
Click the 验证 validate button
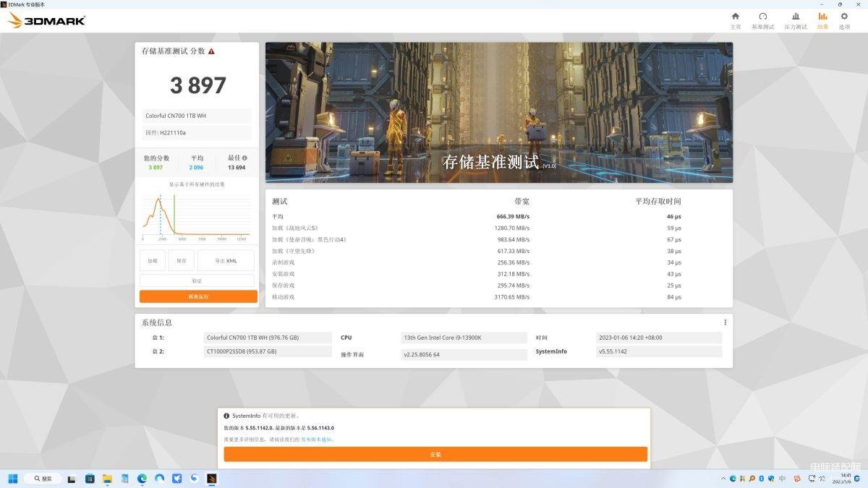[197, 281]
